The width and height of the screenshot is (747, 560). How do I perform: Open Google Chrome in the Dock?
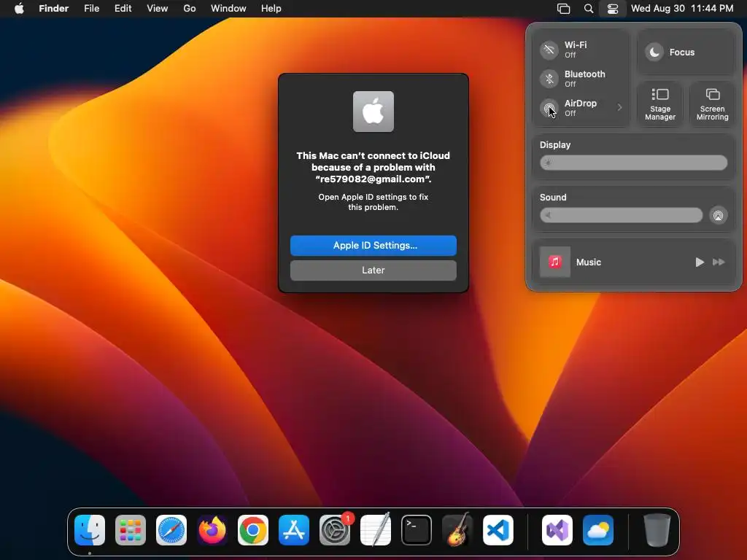point(253,530)
